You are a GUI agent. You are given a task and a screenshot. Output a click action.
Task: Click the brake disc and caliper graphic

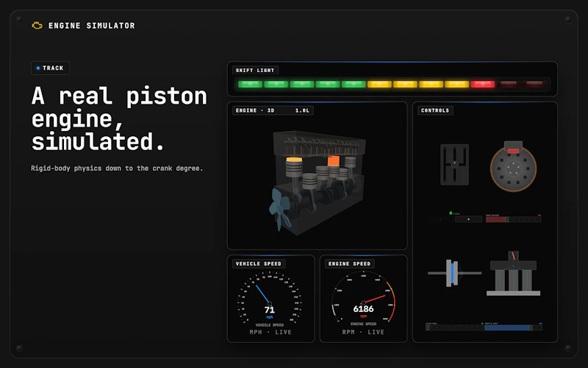click(x=513, y=166)
